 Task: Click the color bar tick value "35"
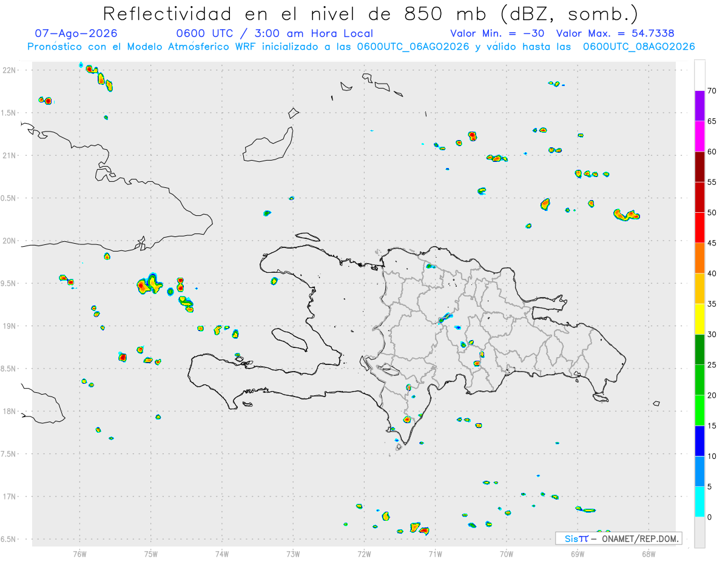pos(712,304)
